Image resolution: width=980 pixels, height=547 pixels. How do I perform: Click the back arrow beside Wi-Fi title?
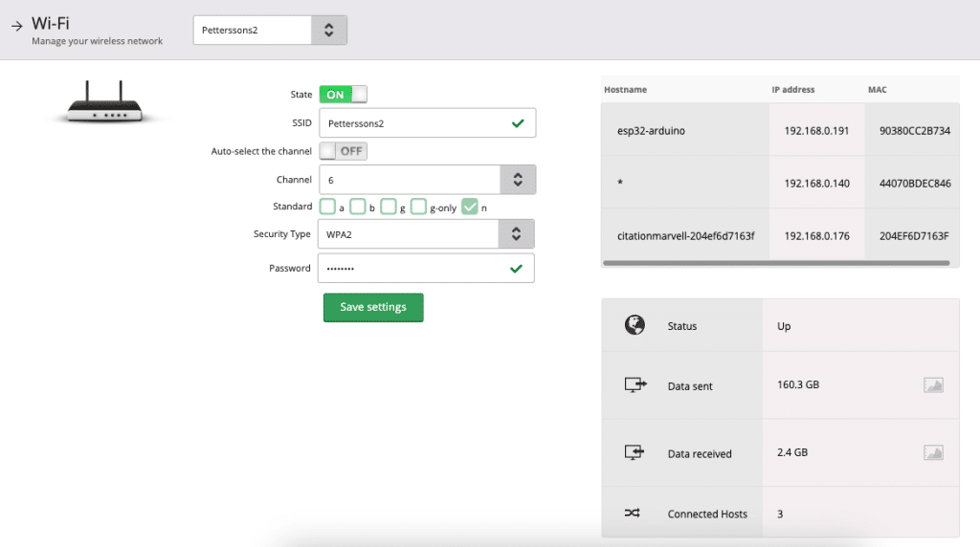[x=16, y=26]
